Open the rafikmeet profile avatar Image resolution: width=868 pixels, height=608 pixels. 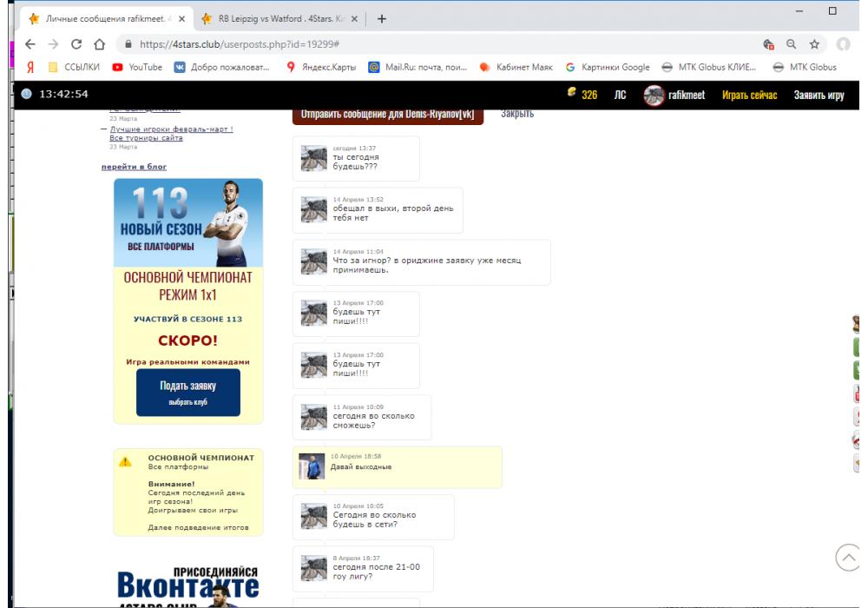654,95
